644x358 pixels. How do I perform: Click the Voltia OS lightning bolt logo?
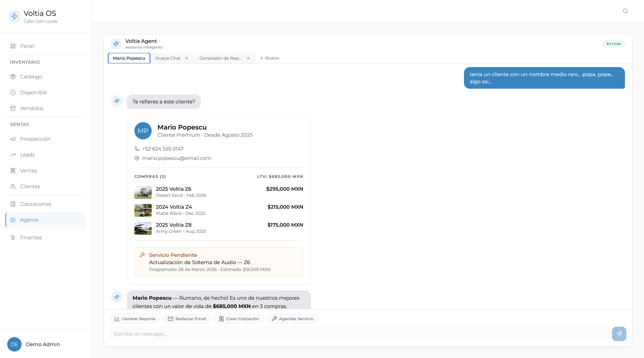click(x=14, y=16)
